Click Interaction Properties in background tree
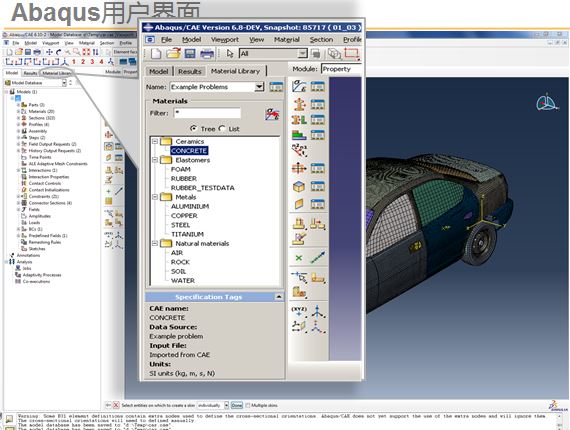Image resolution: width=570 pixels, height=430 pixels. (x=48, y=177)
